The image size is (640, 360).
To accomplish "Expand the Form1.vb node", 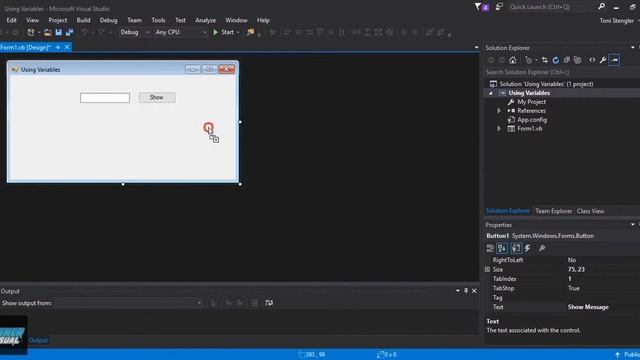I will click(499, 129).
